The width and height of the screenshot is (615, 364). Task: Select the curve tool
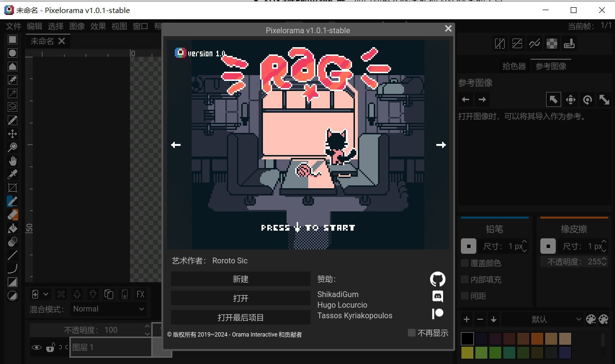pyautogui.click(x=13, y=269)
